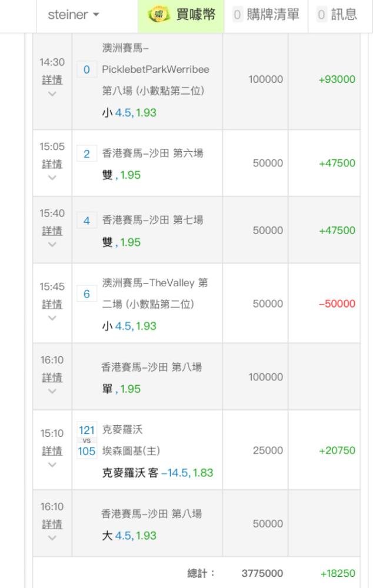Image resolution: width=373 pixels, height=588 pixels.
Task: Click score box 4 for 沙田 第七場
Action: click(x=86, y=222)
